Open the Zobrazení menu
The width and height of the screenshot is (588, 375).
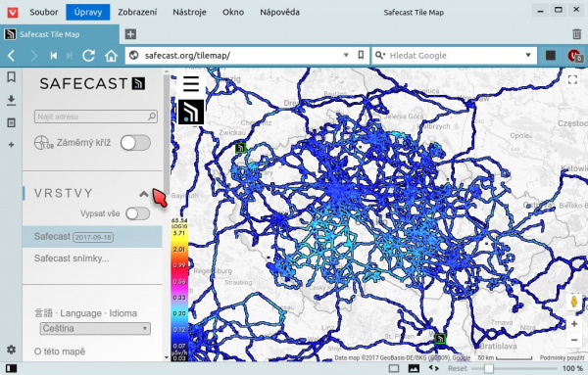(x=137, y=12)
